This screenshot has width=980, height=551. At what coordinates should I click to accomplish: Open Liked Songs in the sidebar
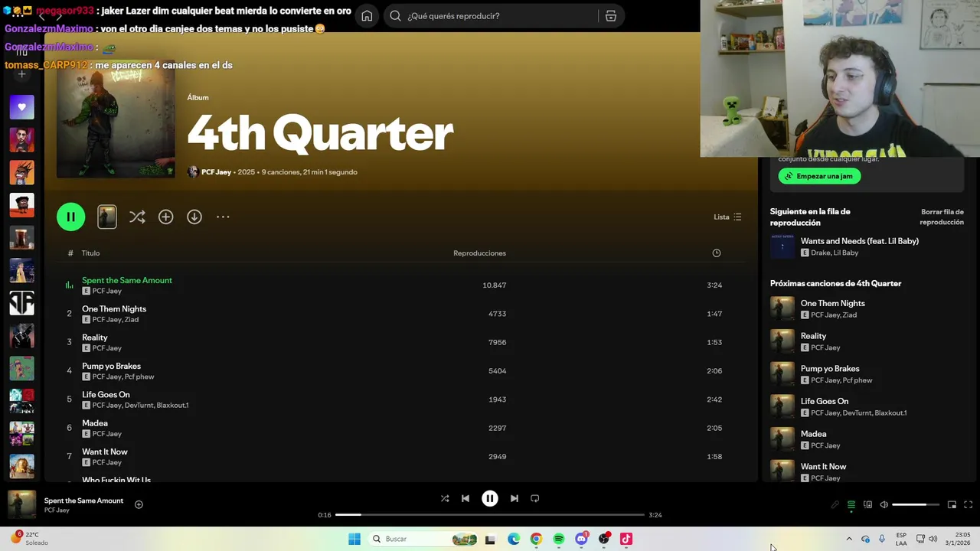coord(21,107)
